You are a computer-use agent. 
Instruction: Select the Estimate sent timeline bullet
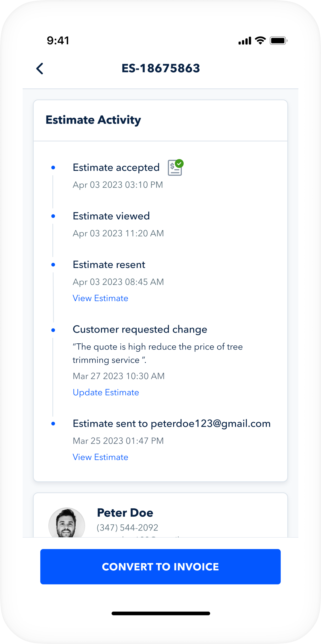[53, 424]
